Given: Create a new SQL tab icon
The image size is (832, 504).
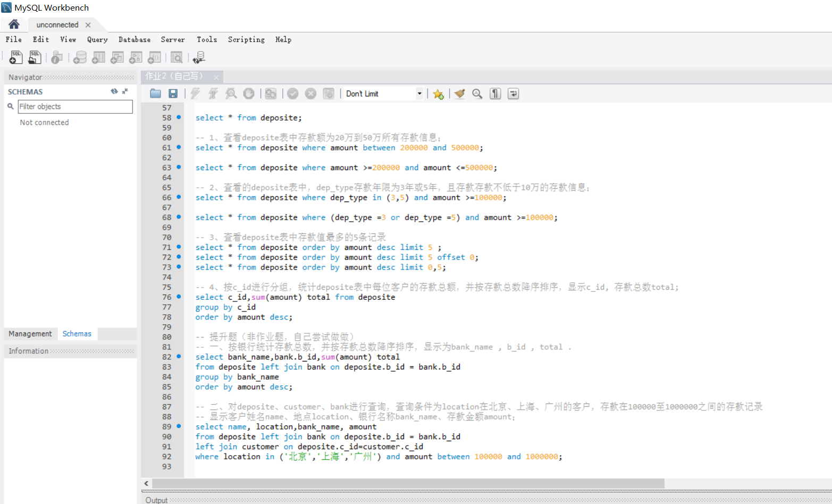Looking at the screenshot, I should point(16,57).
